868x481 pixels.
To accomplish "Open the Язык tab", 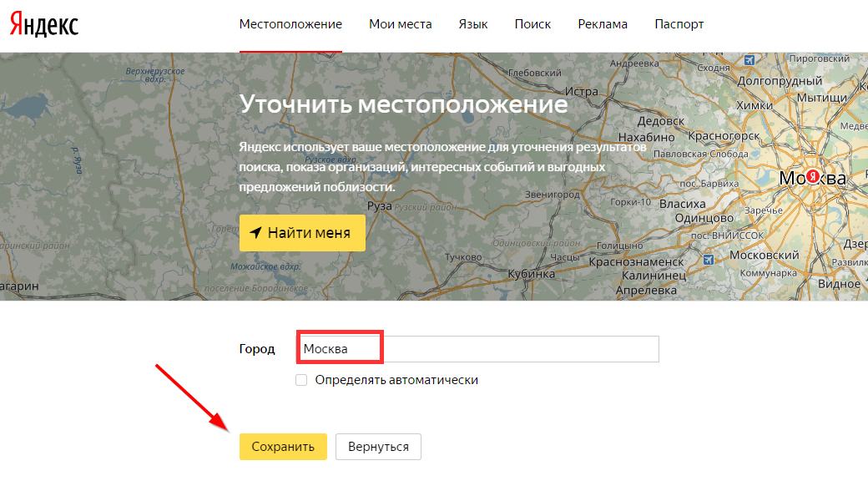I will pyautogui.click(x=472, y=24).
